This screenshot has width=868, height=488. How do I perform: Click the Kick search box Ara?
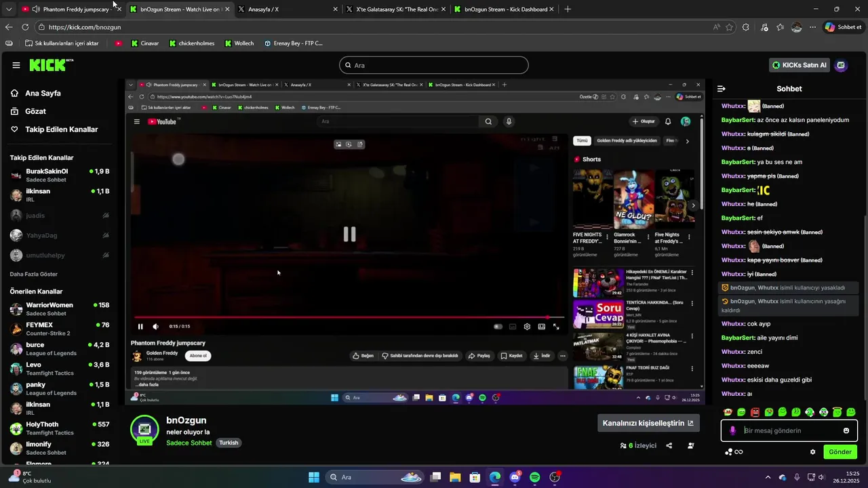[434, 65]
